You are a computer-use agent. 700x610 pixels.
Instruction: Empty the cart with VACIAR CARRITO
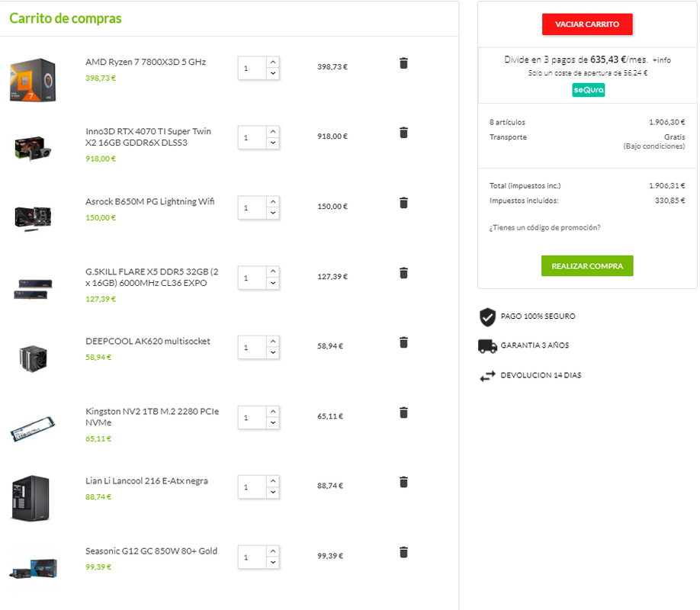587,24
